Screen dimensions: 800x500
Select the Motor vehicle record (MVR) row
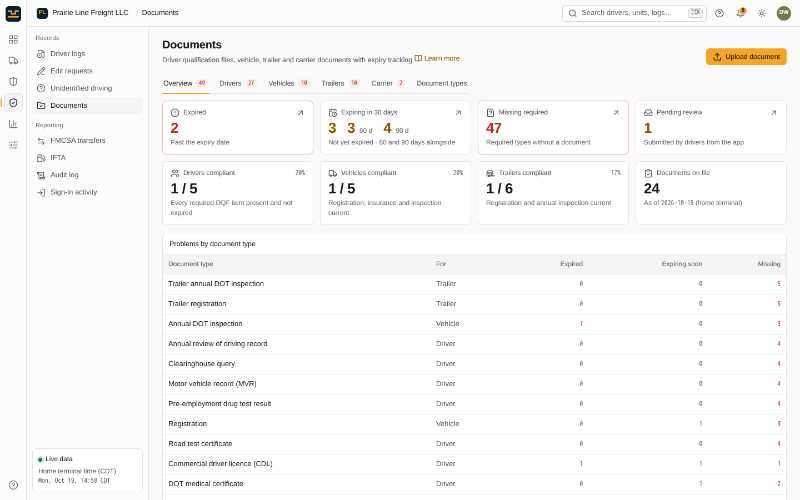pyautogui.click(x=474, y=384)
